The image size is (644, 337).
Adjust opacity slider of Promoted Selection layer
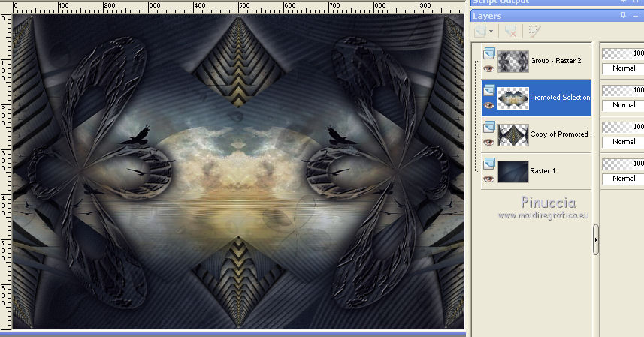[x=623, y=90]
